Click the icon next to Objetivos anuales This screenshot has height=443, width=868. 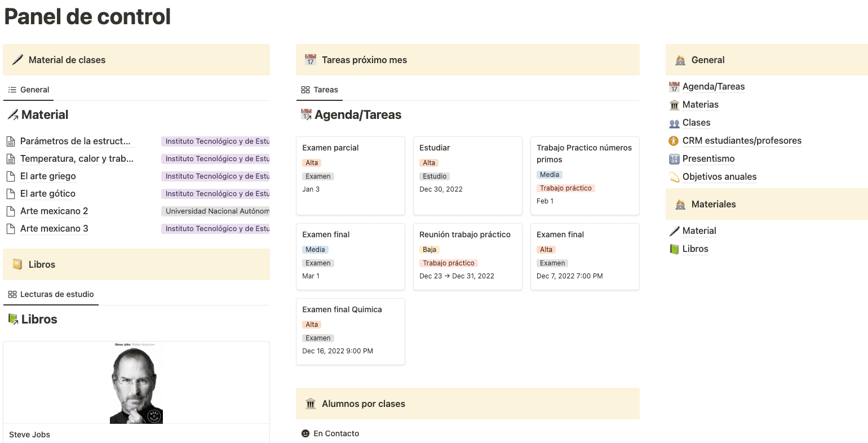point(674,177)
